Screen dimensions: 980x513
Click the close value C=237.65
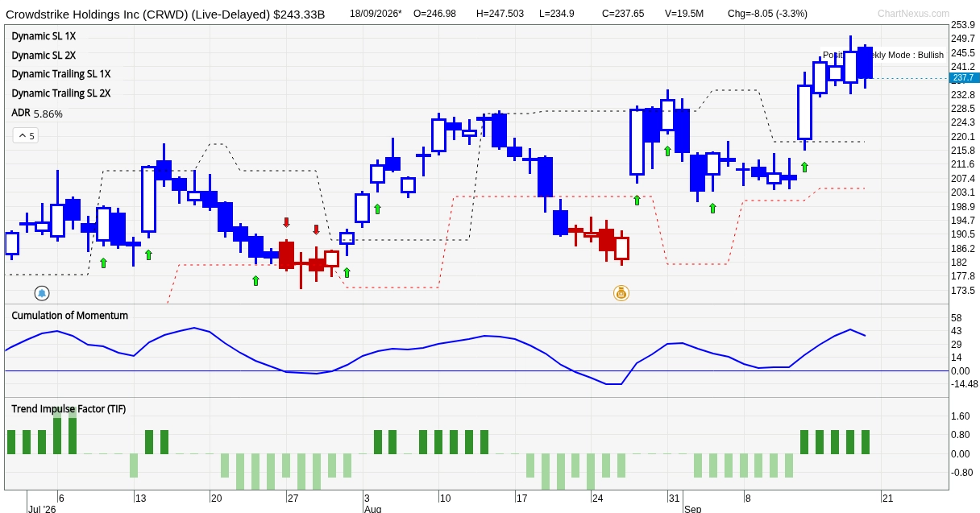623,14
